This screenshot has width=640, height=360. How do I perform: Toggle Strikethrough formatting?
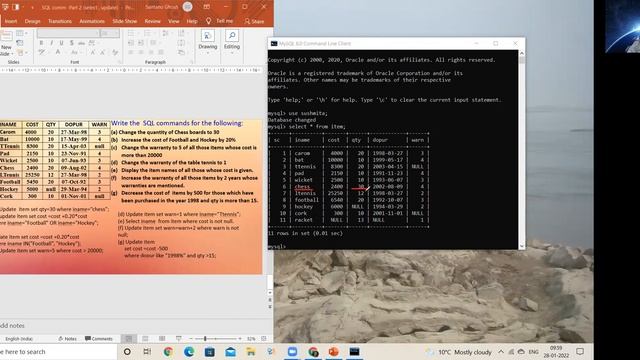pos(82,43)
